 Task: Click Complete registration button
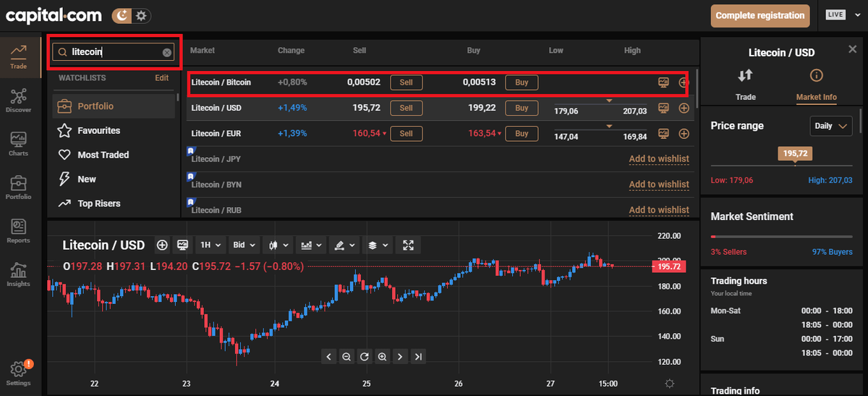coord(759,15)
